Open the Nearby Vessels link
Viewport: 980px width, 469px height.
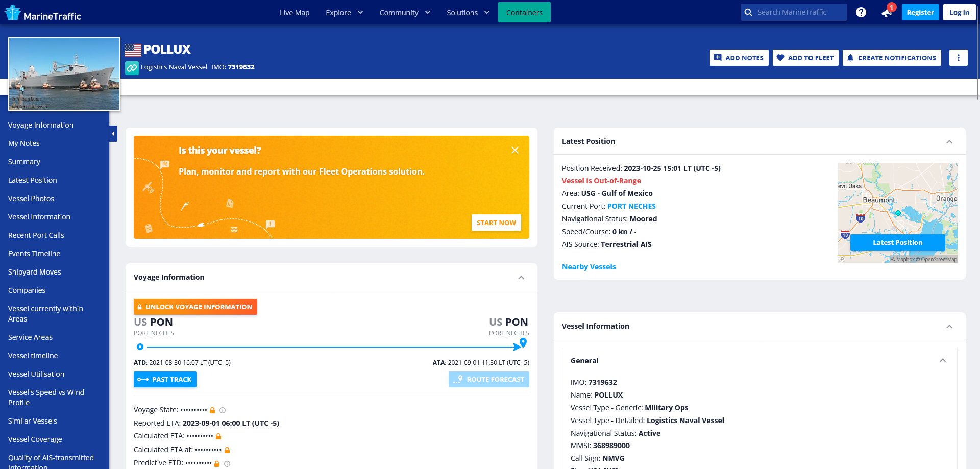coord(589,267)
